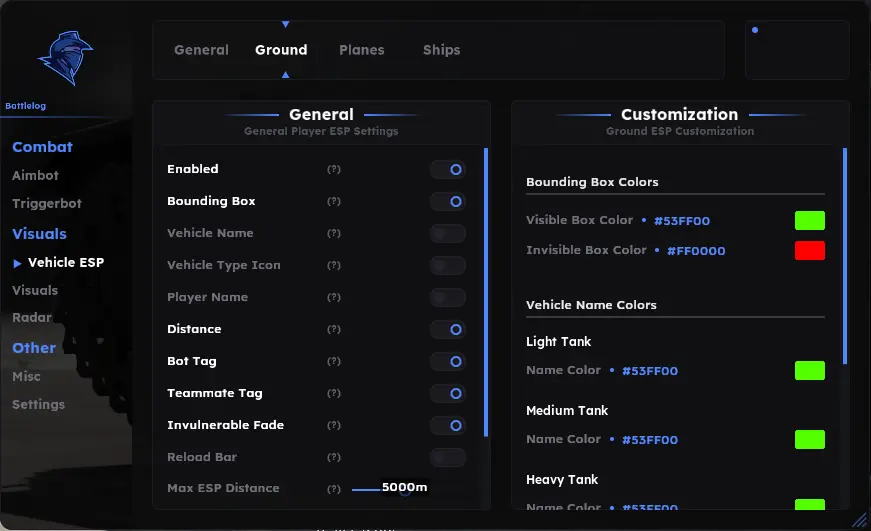Click the red Invisible Box Color swatch
This screenshot has width=871, height=531.
click(x=809, y=251)
